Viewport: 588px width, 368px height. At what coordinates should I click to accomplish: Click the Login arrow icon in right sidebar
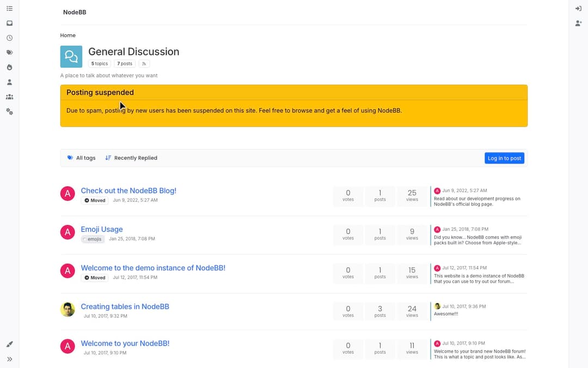(x=578, y=8)
